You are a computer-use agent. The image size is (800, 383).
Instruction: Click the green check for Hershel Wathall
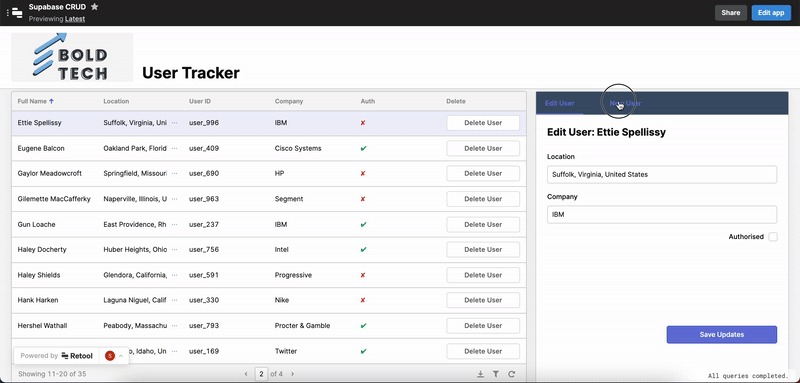[363, 325]
